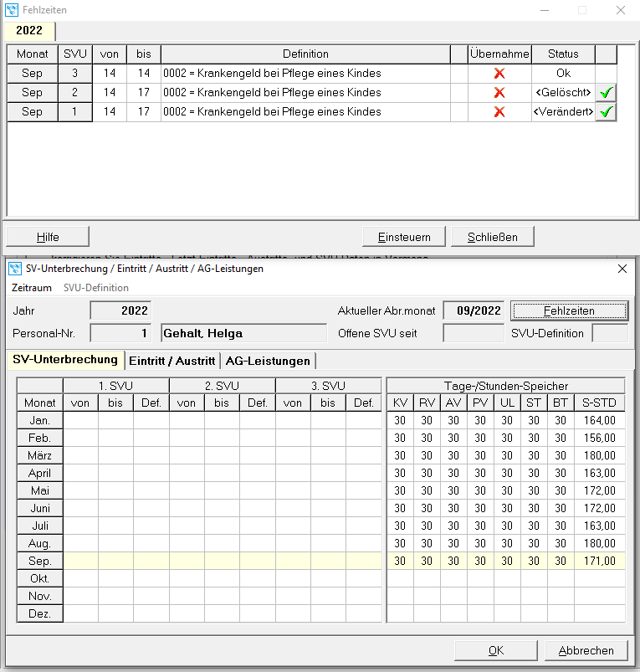Click the Aug. month row header
The width and height of the screenshot is (640, 672).
(x=40, y=543)
